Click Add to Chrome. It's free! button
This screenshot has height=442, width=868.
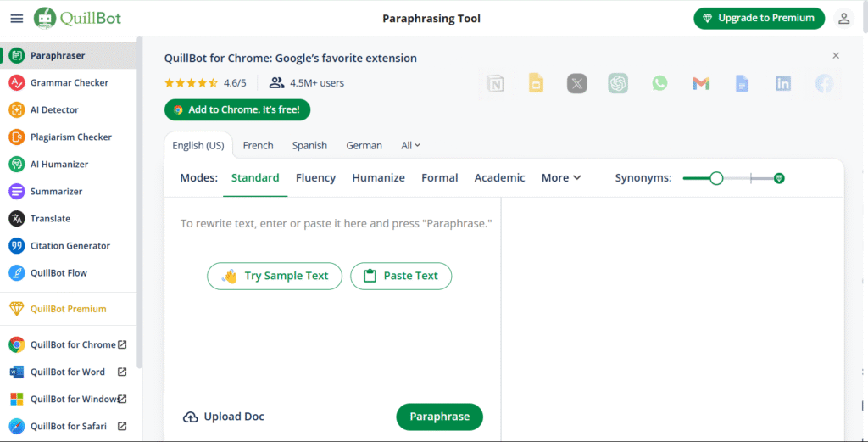(x=237, y=109)
